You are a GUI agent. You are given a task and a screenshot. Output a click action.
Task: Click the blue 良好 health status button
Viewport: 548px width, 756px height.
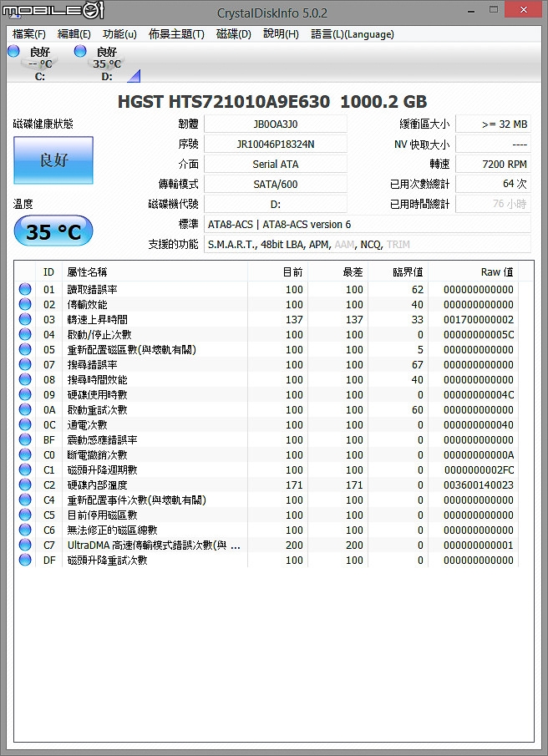click(53, 160)
